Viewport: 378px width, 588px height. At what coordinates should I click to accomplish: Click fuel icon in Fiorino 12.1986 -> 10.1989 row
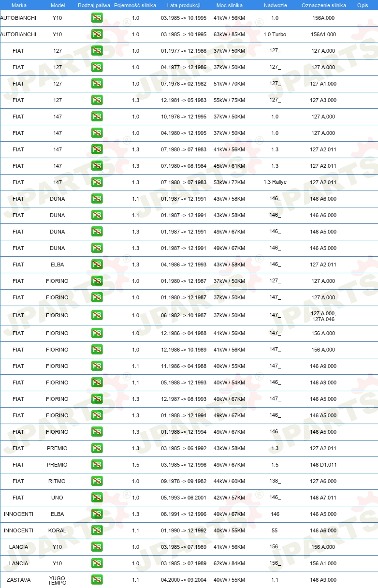(x=97, y=350)
